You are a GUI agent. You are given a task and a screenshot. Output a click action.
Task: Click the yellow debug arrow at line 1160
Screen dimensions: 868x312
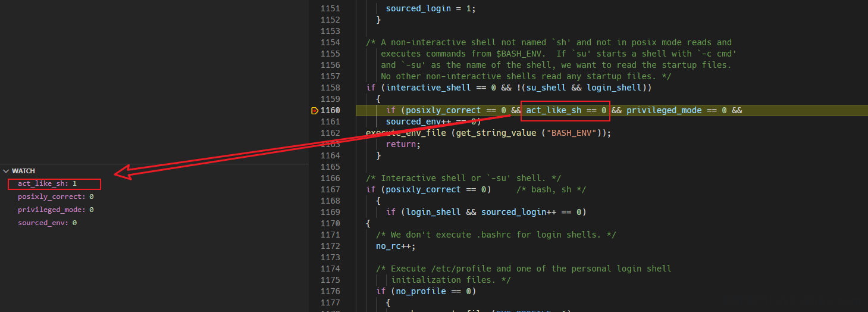[x=315, y=111]
